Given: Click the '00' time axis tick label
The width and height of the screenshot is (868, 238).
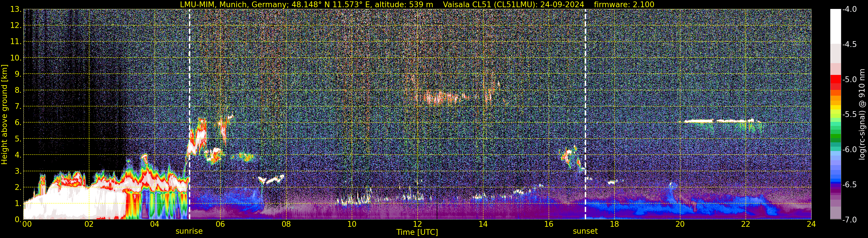Looking at the screenshot, I should (x=27, y=224).
